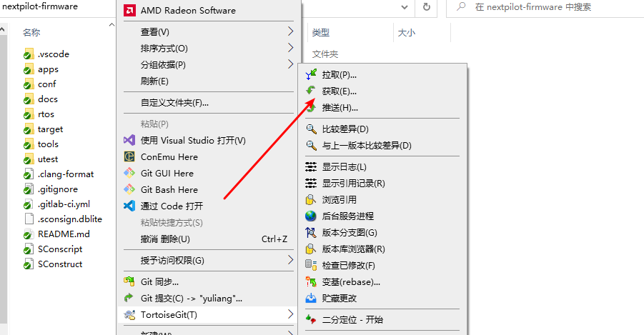This screenshot has height=335, width=644.
Task: Click the 浏览引用 icon
Action: 310,199
